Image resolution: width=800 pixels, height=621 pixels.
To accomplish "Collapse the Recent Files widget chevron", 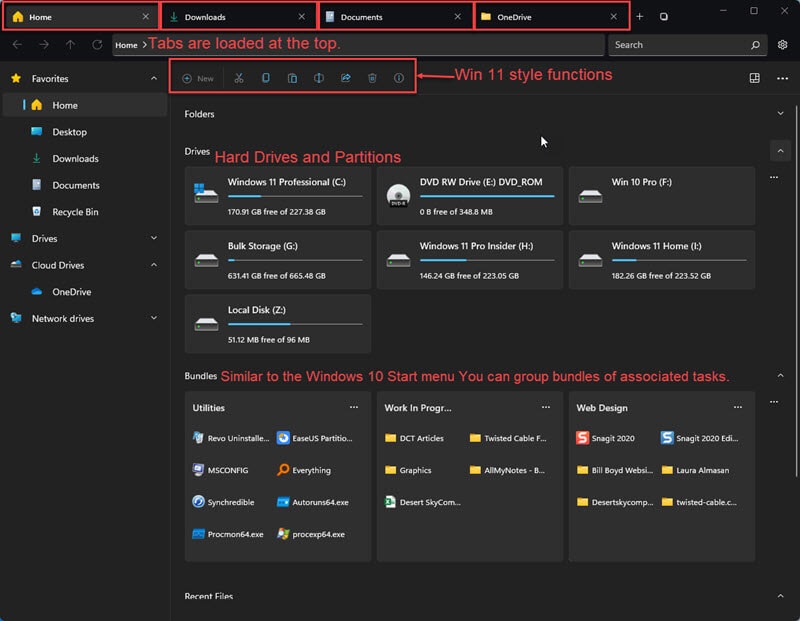I will coord(781,595).
